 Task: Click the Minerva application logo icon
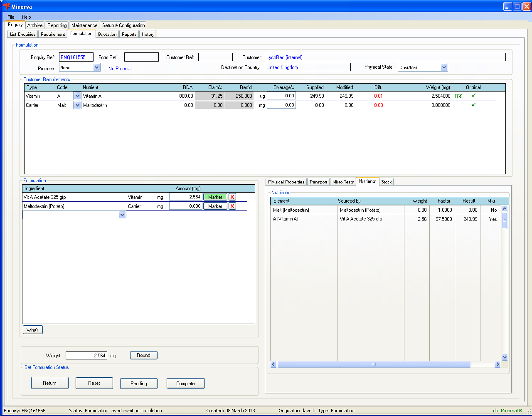pyautogui.click(x=6, y=7)
